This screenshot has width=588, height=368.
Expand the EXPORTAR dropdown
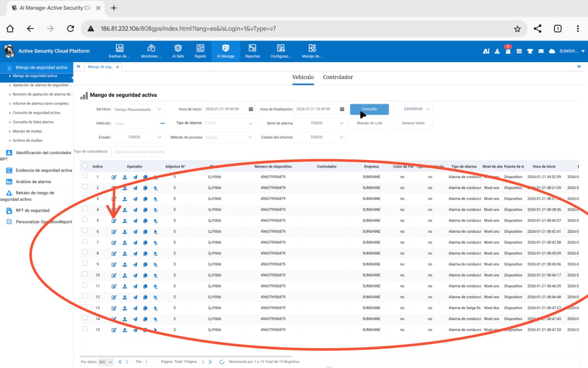(x=413, y=109)
